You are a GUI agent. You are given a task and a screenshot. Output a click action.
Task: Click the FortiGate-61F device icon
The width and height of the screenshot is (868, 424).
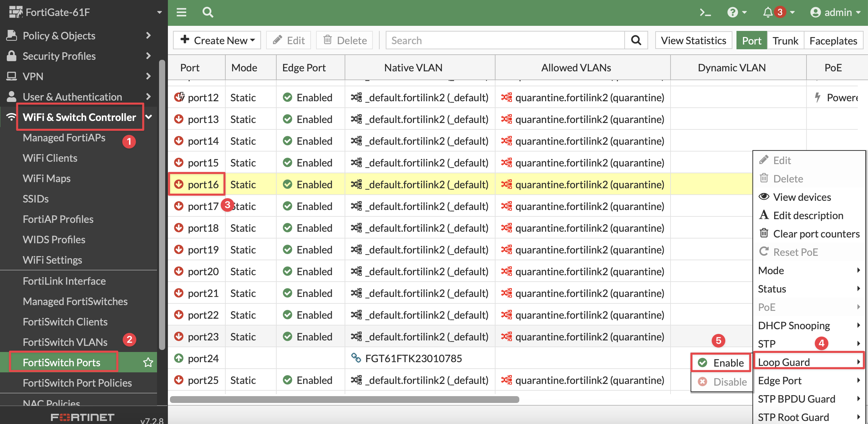[x=16, y=12]
